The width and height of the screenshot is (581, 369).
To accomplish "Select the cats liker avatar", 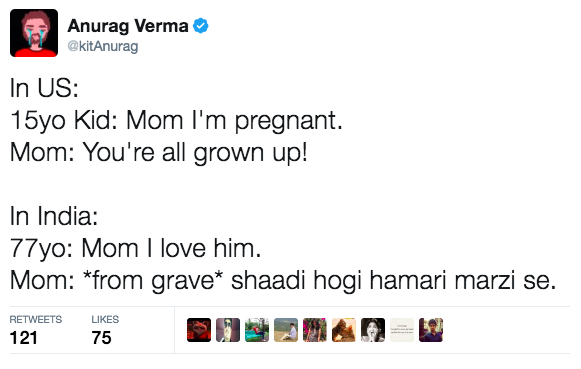I will (344, 330).
